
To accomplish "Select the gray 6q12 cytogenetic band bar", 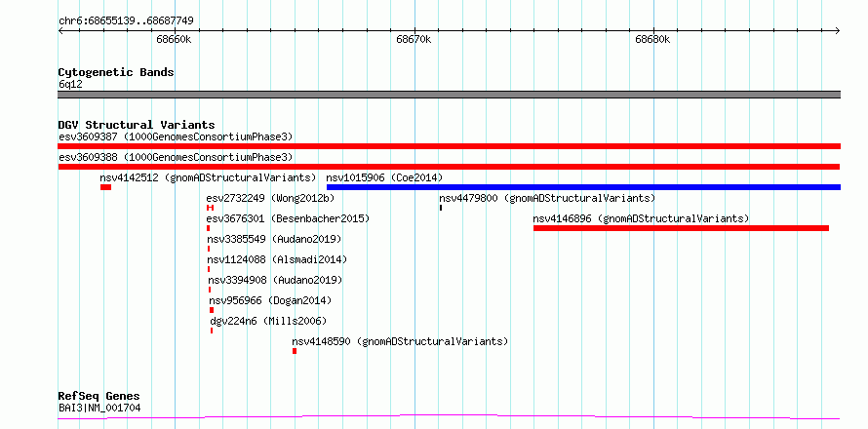I will pyautogui.click(x=449, y=95).
